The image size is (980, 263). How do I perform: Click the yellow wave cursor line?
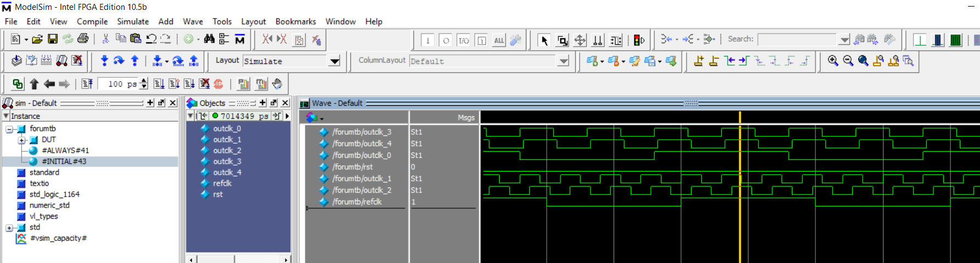[740, 187]
